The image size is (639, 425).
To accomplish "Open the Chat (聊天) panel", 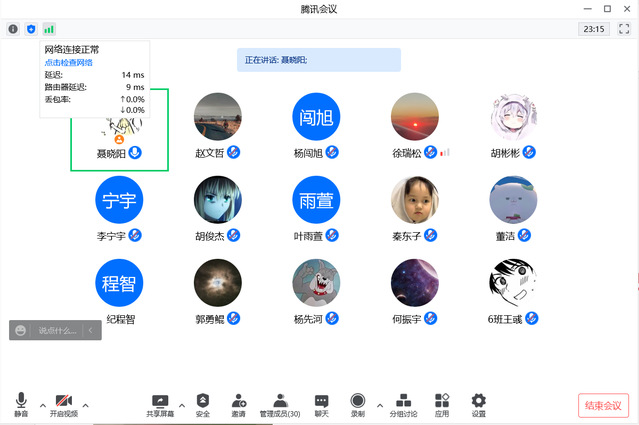I will point(321,404).
